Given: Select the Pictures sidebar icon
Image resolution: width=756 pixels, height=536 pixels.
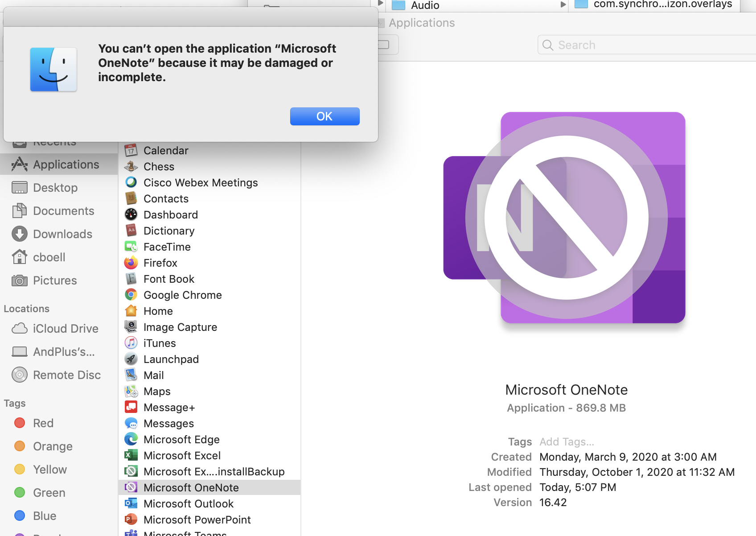Looking at the screenshot, I should tap(19, 280).
